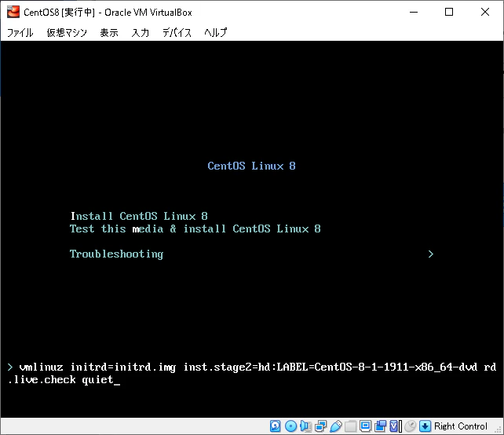504x435 pixels.
Task: Click the VirtualBox window title icon
Action: 13,13
